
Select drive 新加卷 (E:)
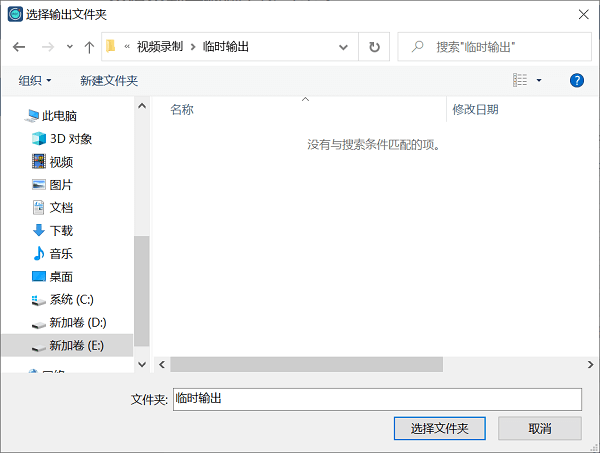click(x=67, y=345)
